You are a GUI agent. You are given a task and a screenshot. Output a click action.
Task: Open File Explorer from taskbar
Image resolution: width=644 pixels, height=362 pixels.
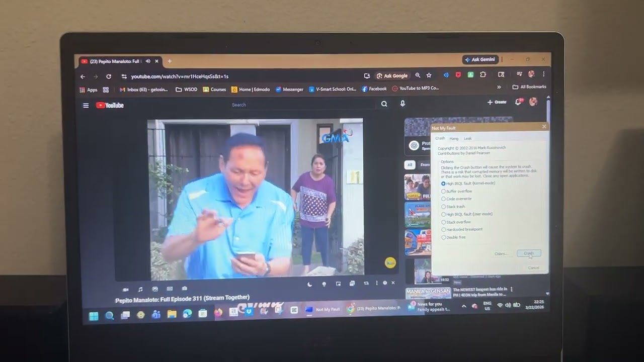click(x=172, y=314)
